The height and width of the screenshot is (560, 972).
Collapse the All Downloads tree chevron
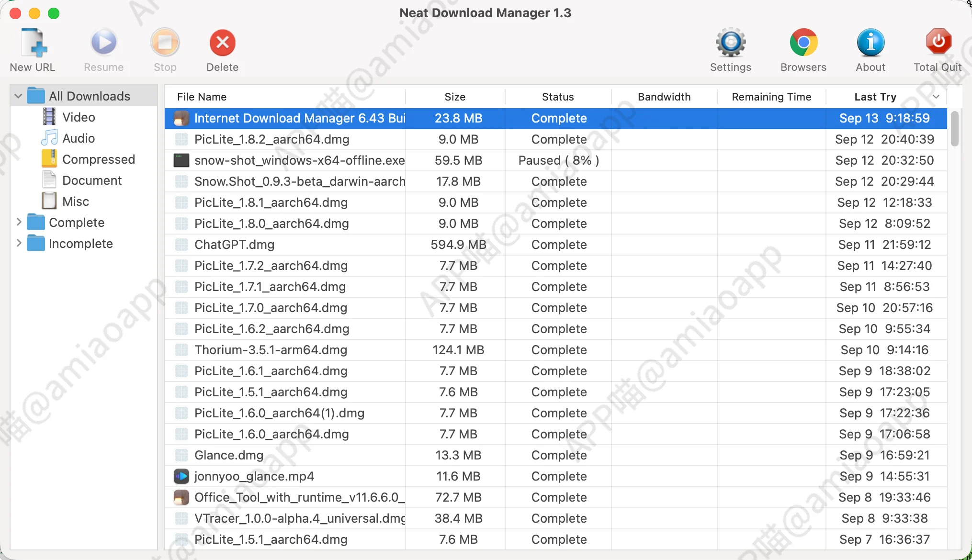(x=18, y=96)
